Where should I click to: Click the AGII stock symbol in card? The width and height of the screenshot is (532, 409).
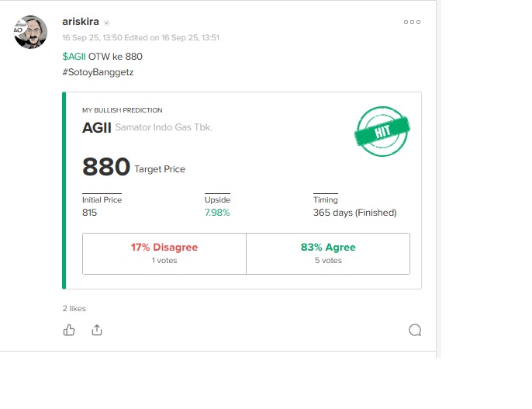pos(97,127)
